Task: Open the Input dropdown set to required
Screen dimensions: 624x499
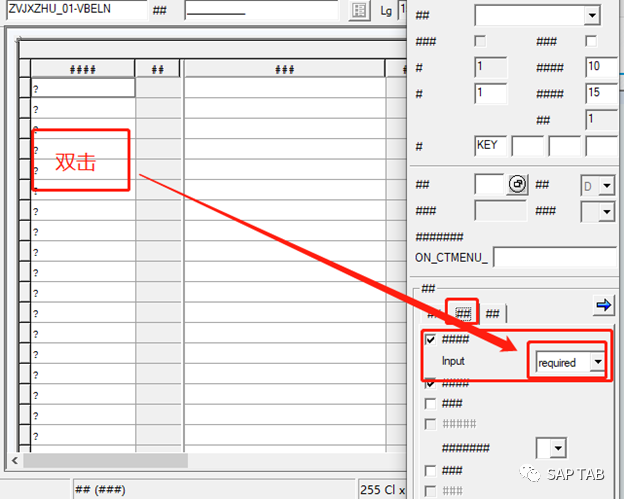Action: [x=570, y=362]
